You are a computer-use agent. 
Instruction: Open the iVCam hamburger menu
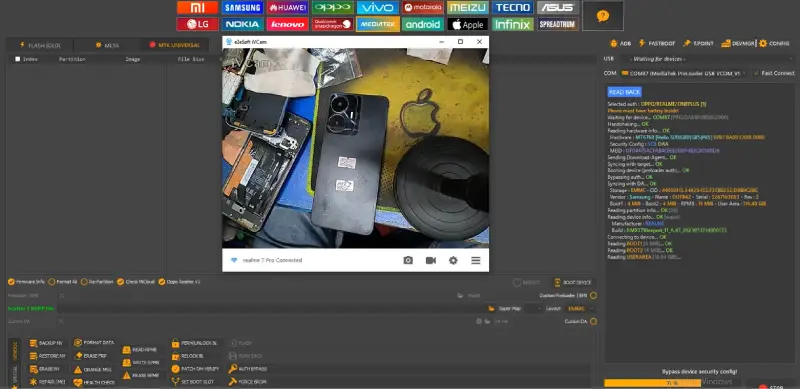pos(476,260)
